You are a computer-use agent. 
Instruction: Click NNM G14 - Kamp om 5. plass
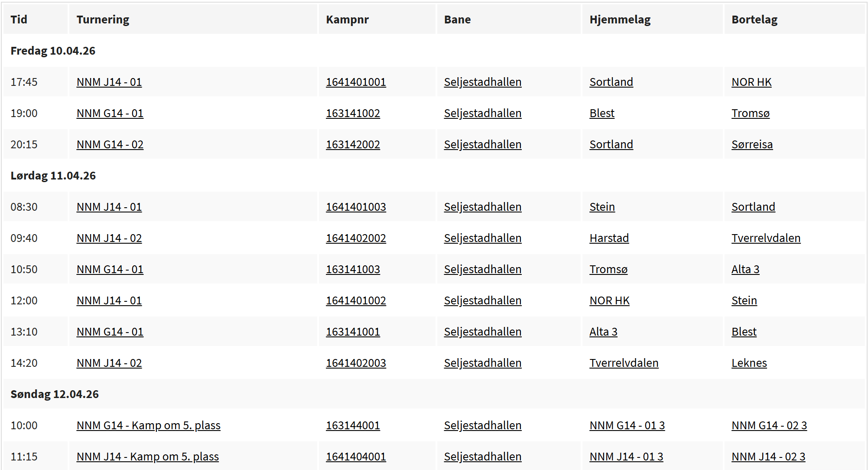tap(148, 425)
